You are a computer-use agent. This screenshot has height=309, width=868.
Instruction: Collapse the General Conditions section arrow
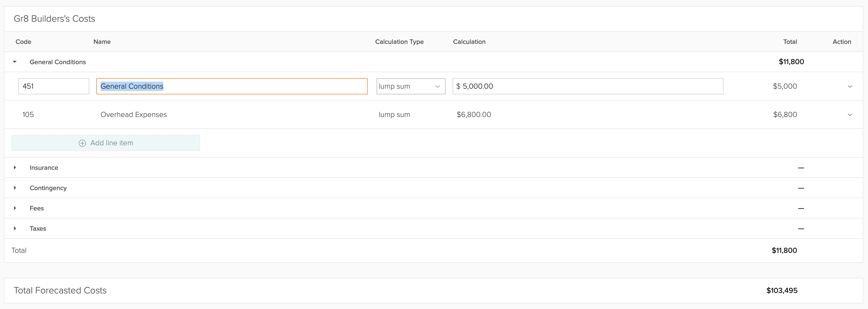coord(14,62)
